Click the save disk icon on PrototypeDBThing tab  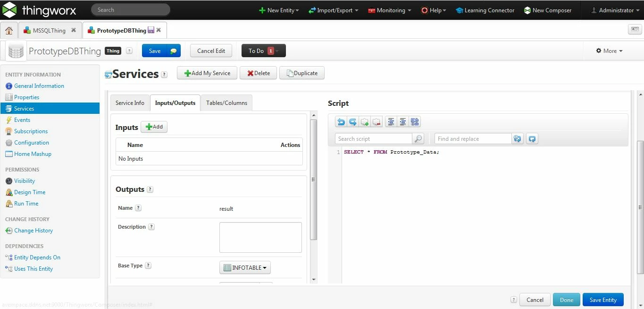coord(151,30)
